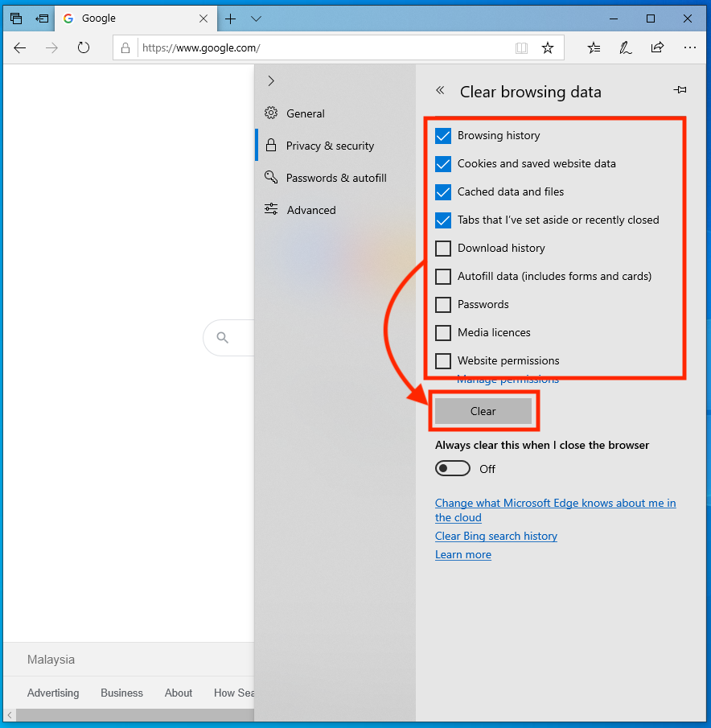The image size is (711, 728).
Task: Open the tab list dropdown arrow
Action: coord(256,19)
